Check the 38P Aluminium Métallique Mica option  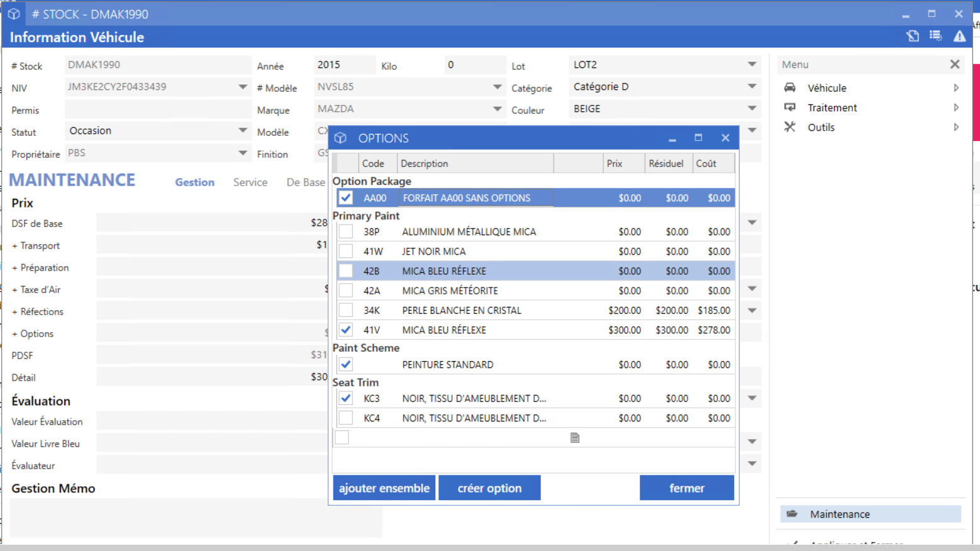345,231
